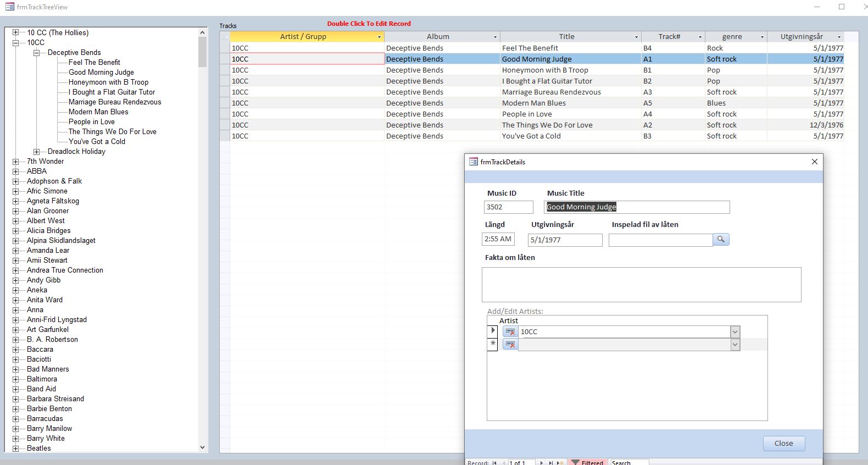
Task: Select row selector for Feel The Benefit row
Action: [x=225, y=48]
